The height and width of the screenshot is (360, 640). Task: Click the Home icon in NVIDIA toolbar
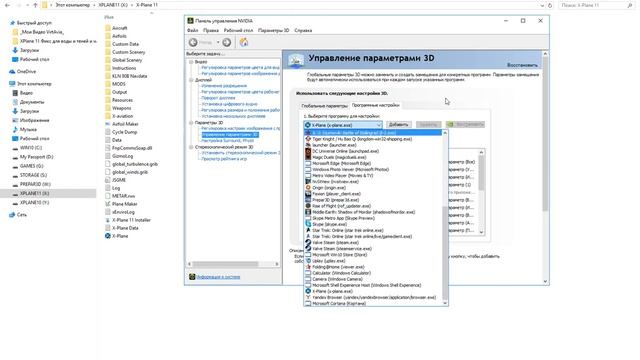point(244,42)
